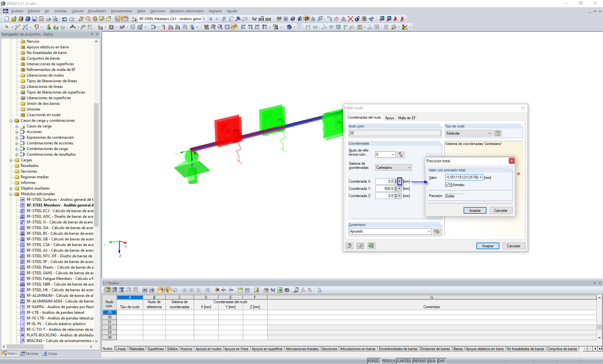Open the Resultados menu
The height and width of the screenshot is (364, 603).
click(x=97, y=11)
